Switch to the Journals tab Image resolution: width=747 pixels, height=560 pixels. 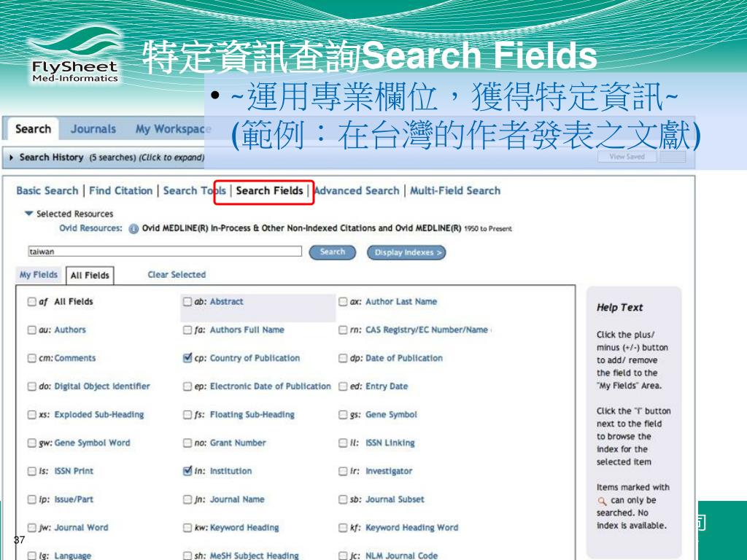pyautogui.click(x=93, y=129)
